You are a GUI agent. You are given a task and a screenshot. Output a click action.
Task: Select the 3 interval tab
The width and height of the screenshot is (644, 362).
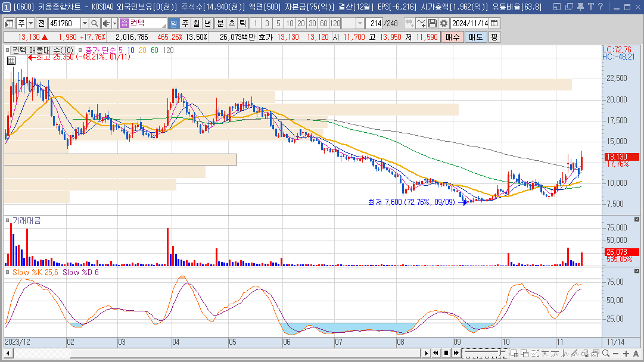(267, 23)
